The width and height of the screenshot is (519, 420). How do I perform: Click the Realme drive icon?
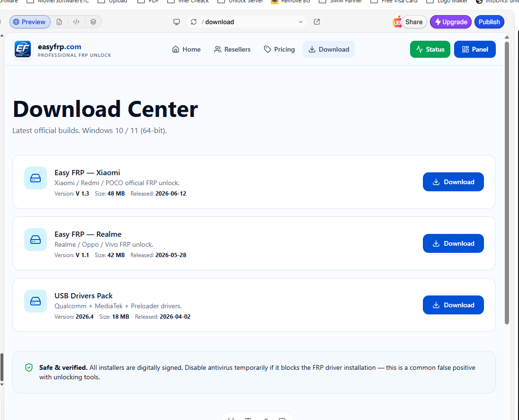coord(36,240)
